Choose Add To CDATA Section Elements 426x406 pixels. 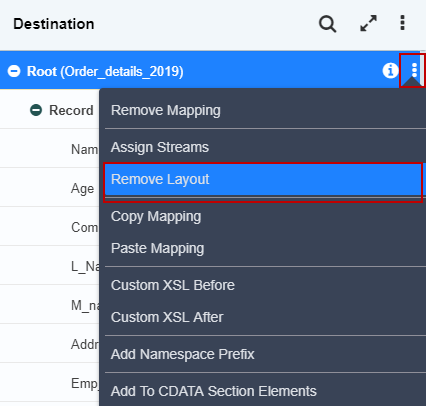pos(263,391)
